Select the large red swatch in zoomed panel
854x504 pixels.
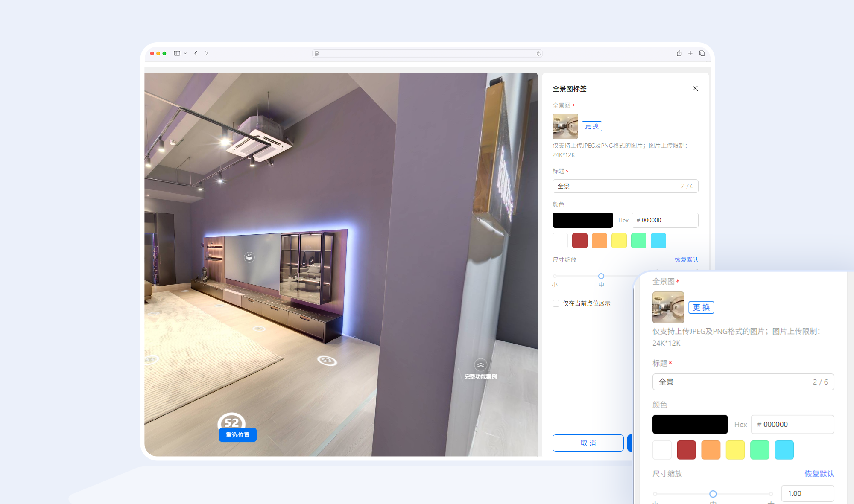point(687,450)
